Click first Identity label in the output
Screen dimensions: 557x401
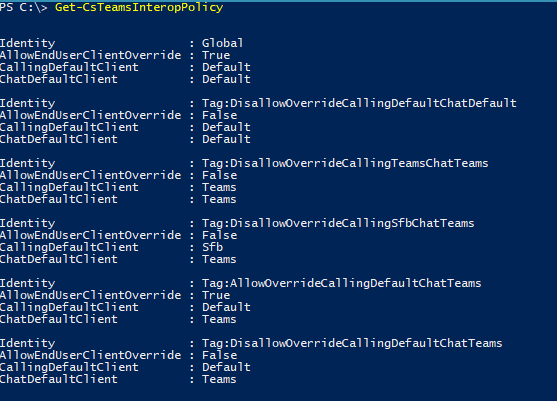pos(28,43)
